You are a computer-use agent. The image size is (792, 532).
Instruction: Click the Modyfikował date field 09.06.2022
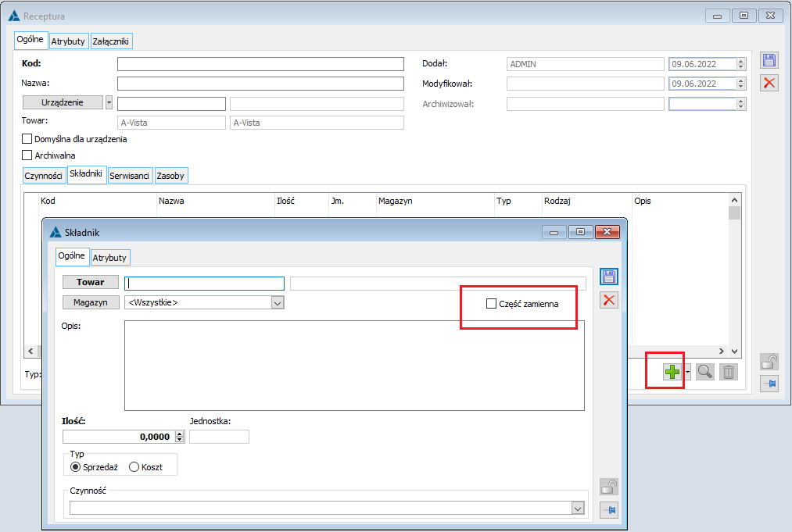pos(703,84)
